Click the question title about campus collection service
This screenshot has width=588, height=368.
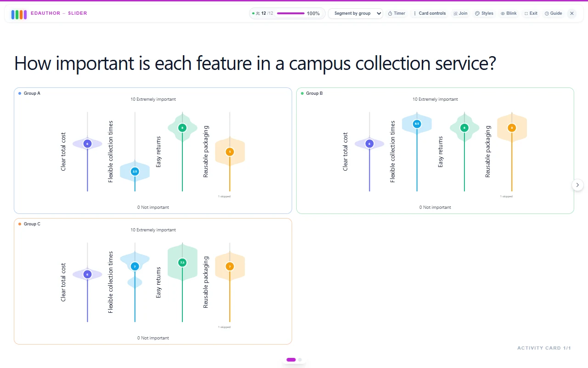tap(255, 63)
